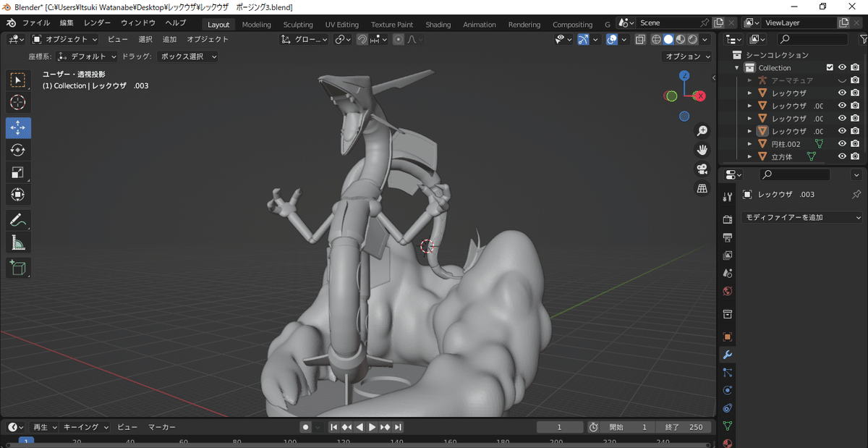Click the Blender logo menu icon

[12, 23]
